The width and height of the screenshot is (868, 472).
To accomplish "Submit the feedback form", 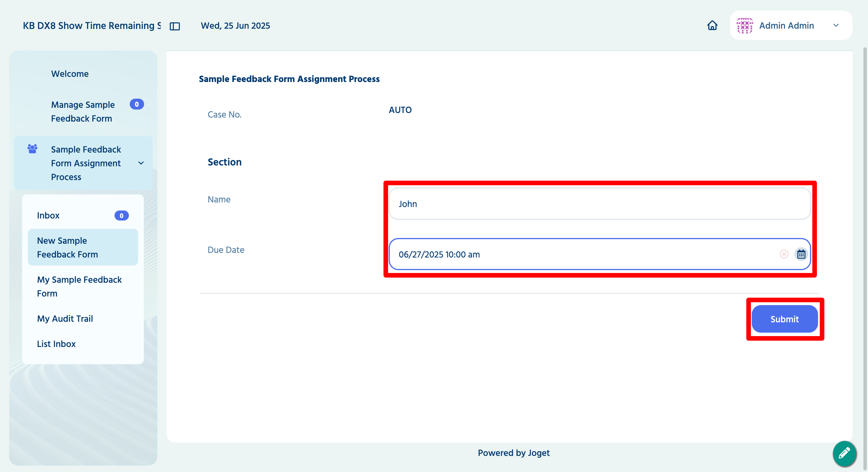I will click(x=784, y=319).
